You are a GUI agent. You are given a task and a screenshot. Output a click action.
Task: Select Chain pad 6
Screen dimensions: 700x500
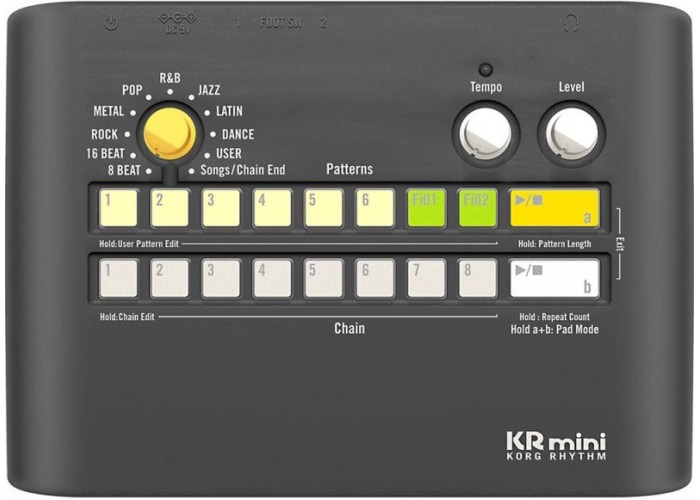click(375, 278)
